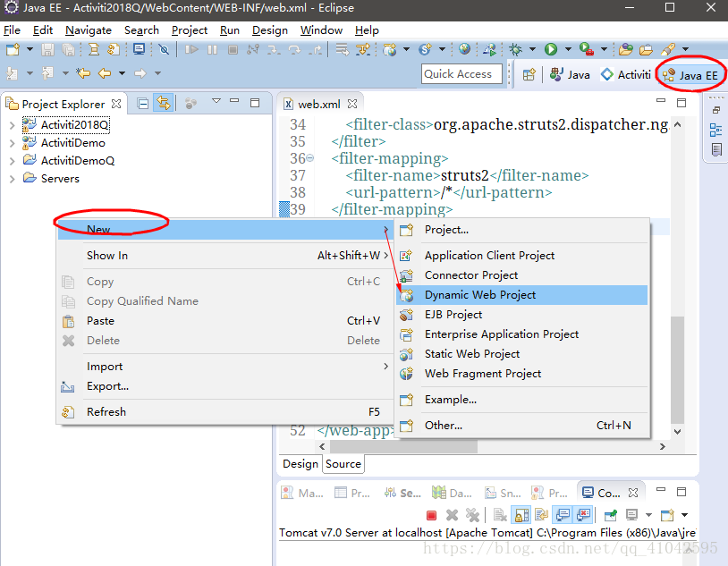This screenshot has width=728, height=566.
Task: Open the Navigate menu
Action: coord(89,30)
